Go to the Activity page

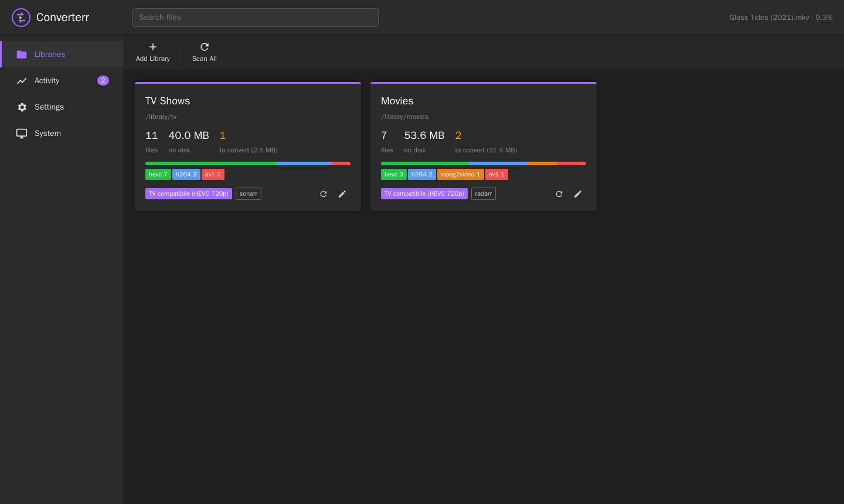(62, 80)
